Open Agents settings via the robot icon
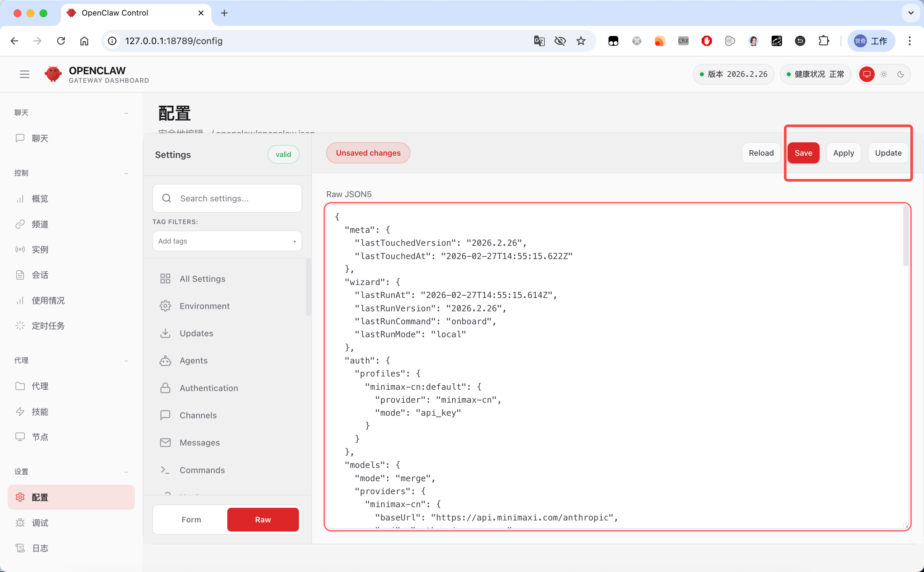Viewport: 924px width, 572px height. pos(166,361)
